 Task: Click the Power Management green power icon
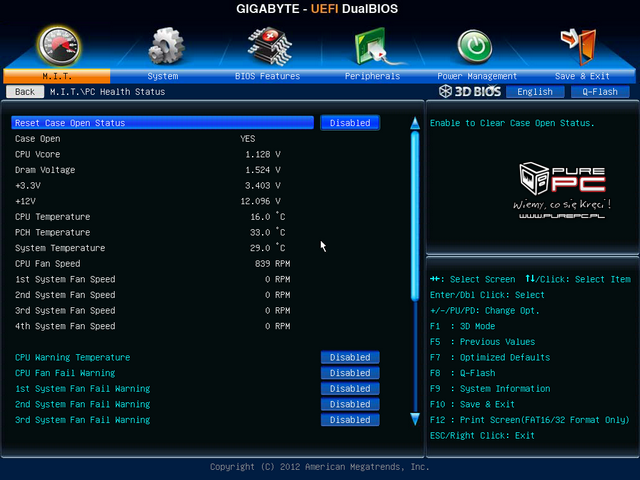[474, 46]
